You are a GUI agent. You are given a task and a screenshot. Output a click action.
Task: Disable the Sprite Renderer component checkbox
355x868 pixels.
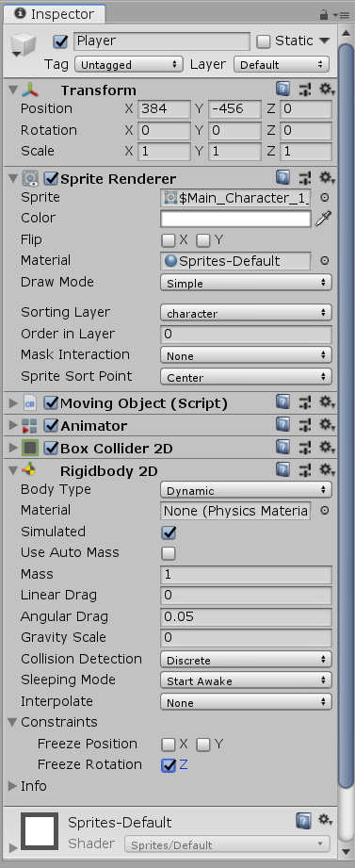(52, 178)
